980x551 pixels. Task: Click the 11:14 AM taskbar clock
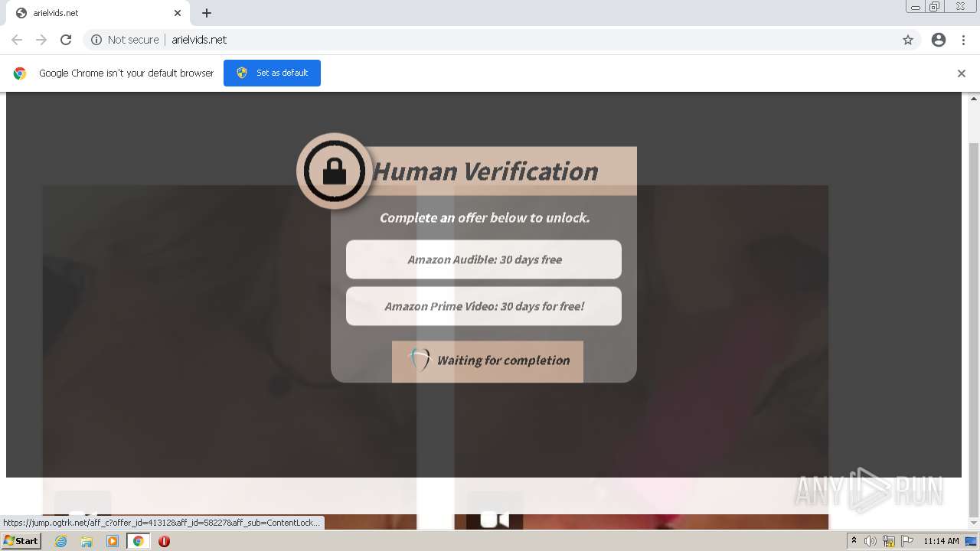(x=941, y=541)
